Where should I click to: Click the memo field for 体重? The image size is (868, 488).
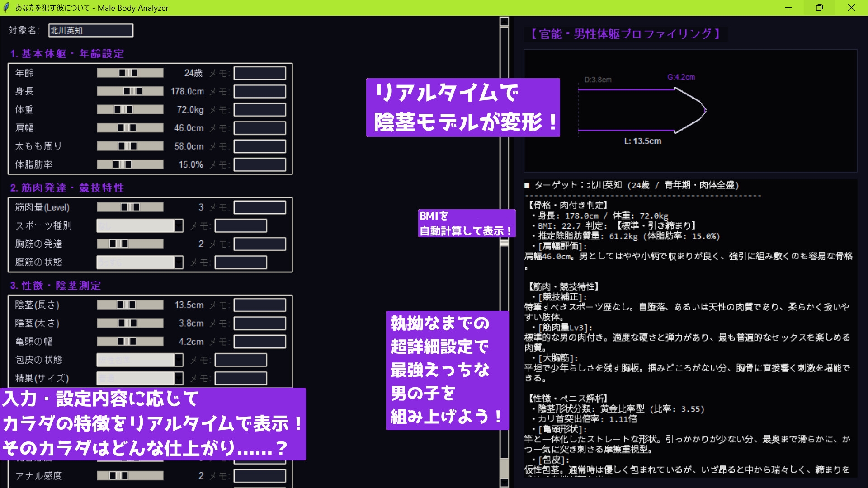pyautogui.click(x=259, y=109)
